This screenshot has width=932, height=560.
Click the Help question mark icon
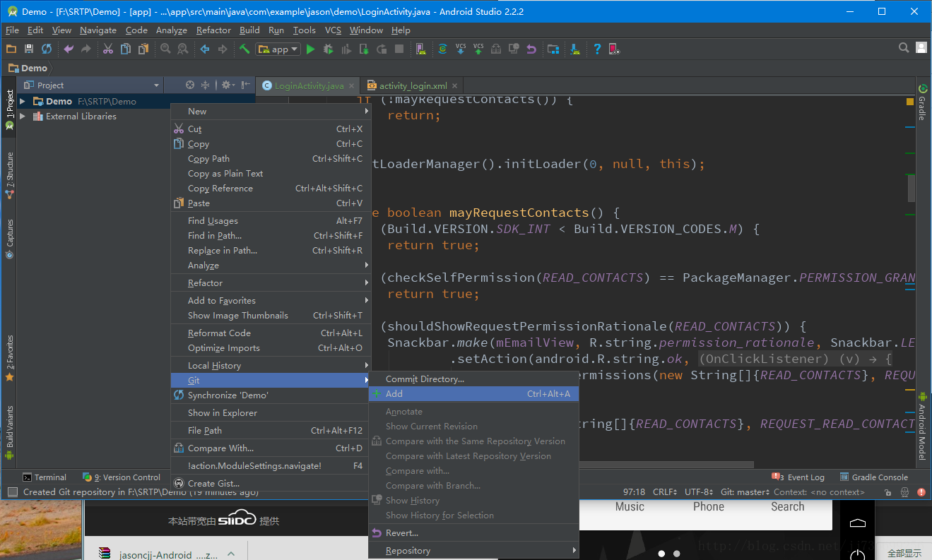[x=597, y=49]
